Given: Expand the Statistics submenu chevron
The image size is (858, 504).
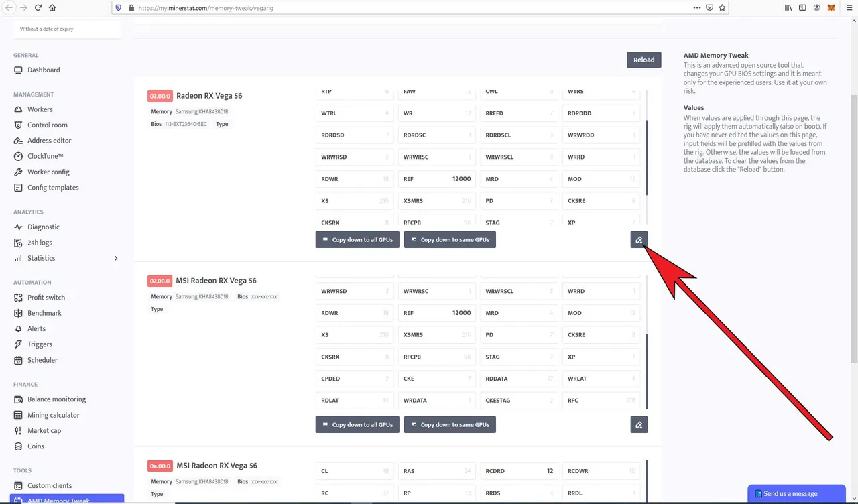Looking at the screenshot, I should [116, 259].
